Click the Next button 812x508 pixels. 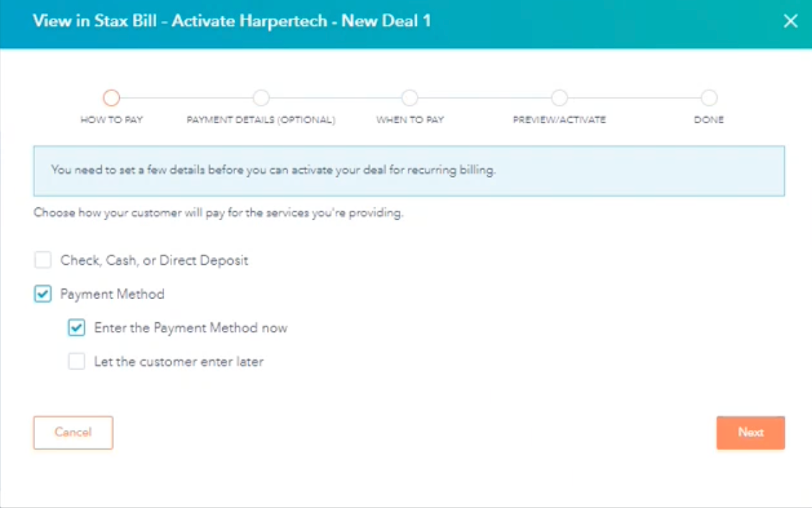click(x=750, y=433)
